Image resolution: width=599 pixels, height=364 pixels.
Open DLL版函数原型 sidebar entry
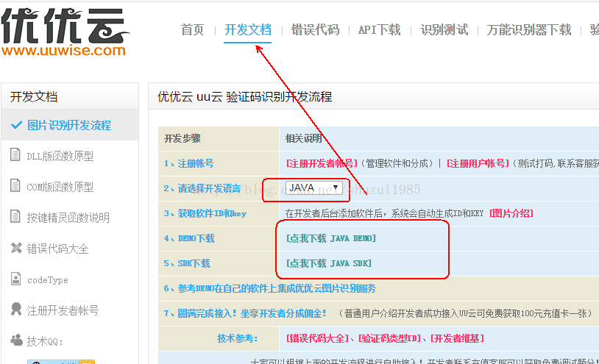(x=60, y=156)
